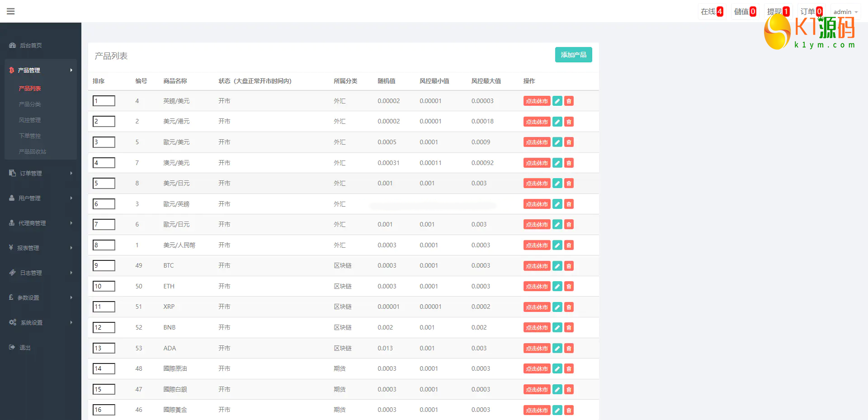Toggle market closed for 歐元/美元 via 点击休市

coord(537,142)
